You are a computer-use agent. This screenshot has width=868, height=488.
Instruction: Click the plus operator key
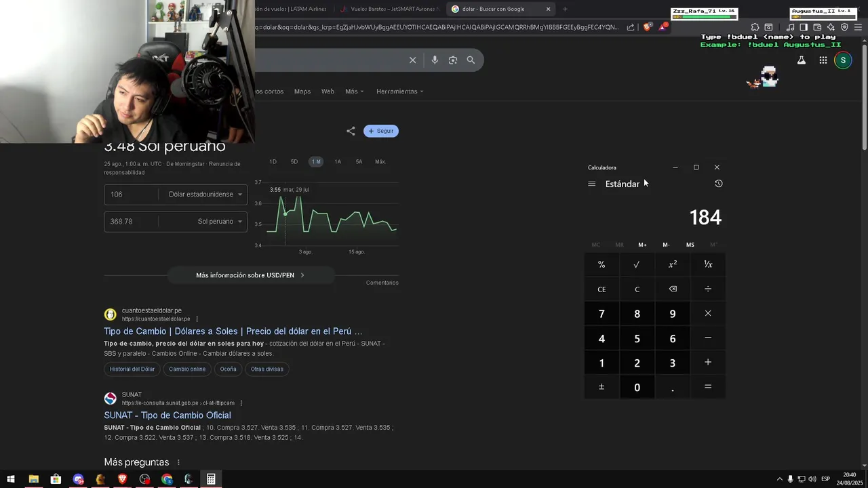[708, 363]
